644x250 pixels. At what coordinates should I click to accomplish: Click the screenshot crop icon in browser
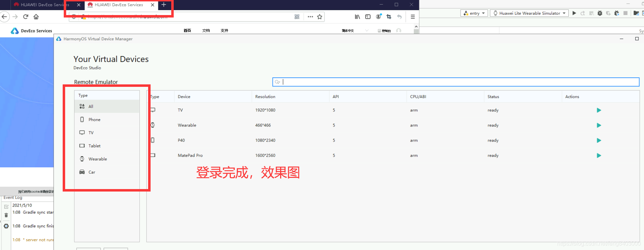[389, 17]
